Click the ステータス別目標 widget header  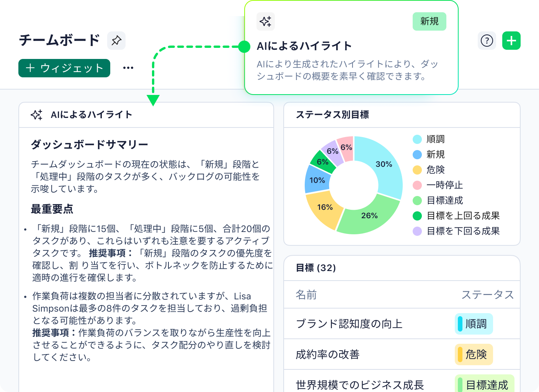pos(334,115)
